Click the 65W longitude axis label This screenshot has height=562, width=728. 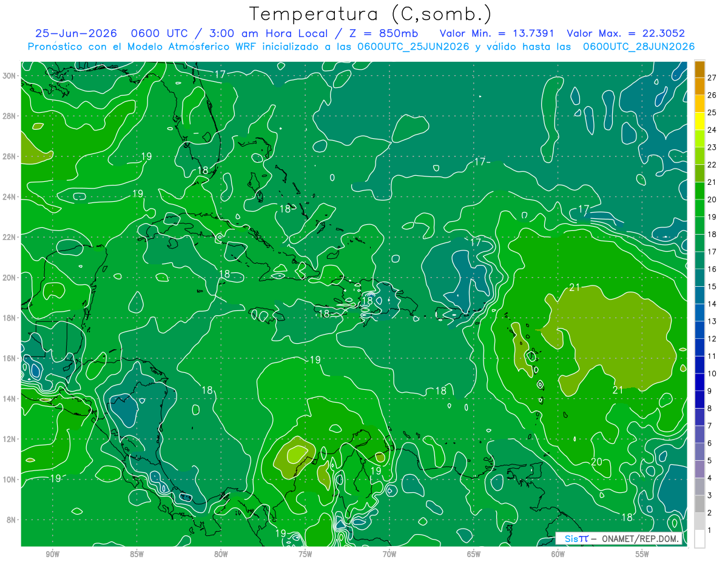(474, 554)
